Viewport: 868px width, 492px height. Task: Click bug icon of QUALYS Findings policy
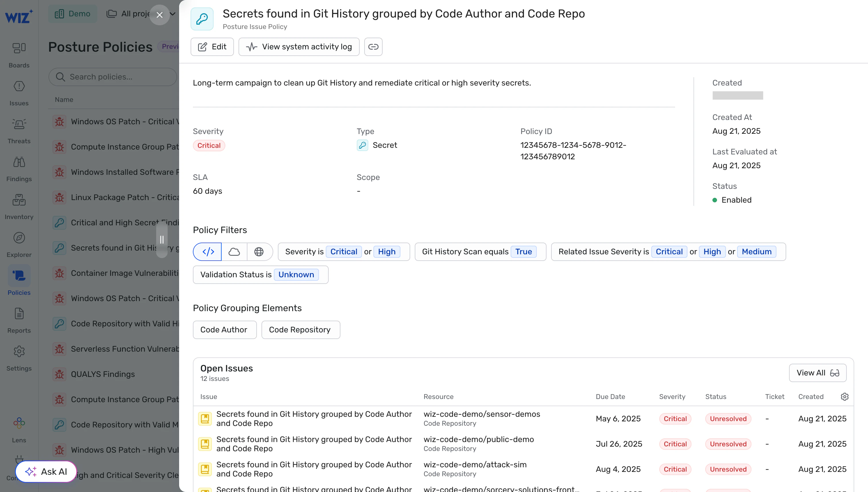(59, 374)
